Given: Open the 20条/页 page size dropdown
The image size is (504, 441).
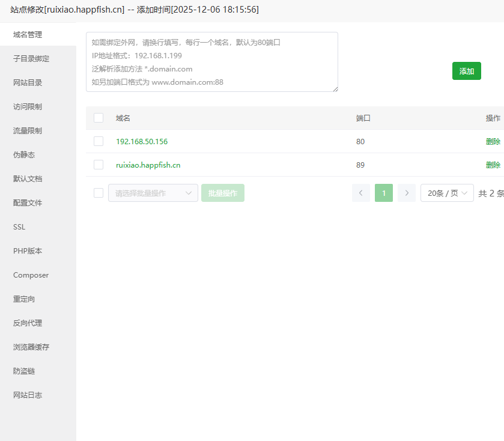Looking at the screenshot, I should pyautogui.click(x=447, y=192).
